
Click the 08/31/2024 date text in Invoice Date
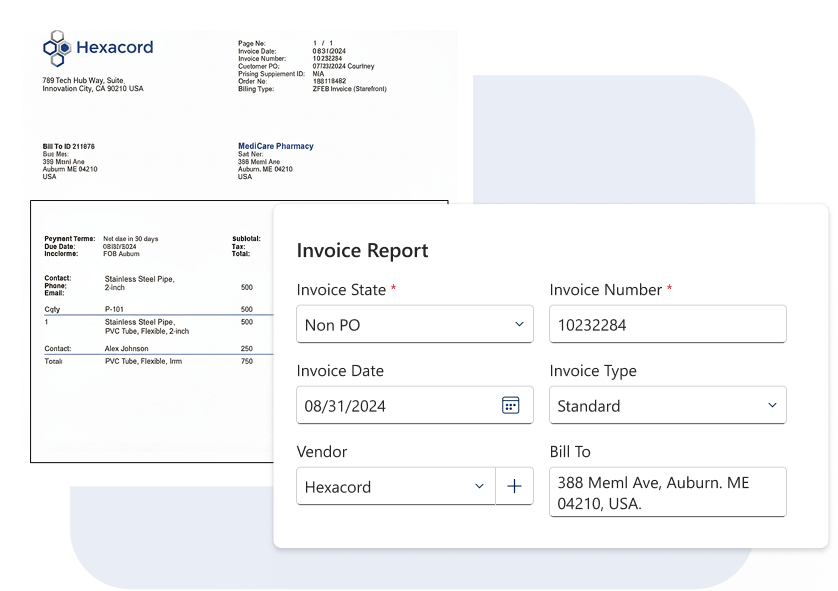tap(346, 406)
